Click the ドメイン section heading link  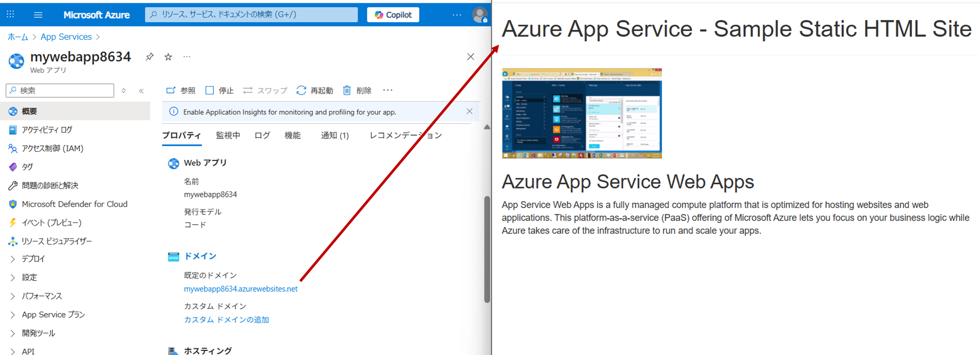[x=200, y=256]
